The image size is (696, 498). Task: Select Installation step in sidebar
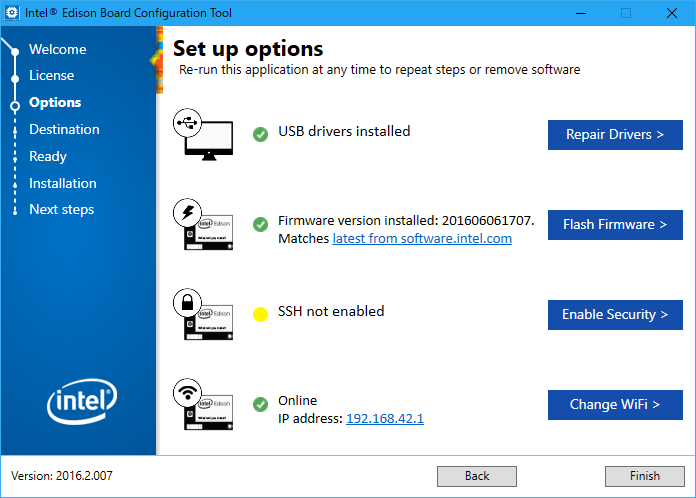coord(63,183)
